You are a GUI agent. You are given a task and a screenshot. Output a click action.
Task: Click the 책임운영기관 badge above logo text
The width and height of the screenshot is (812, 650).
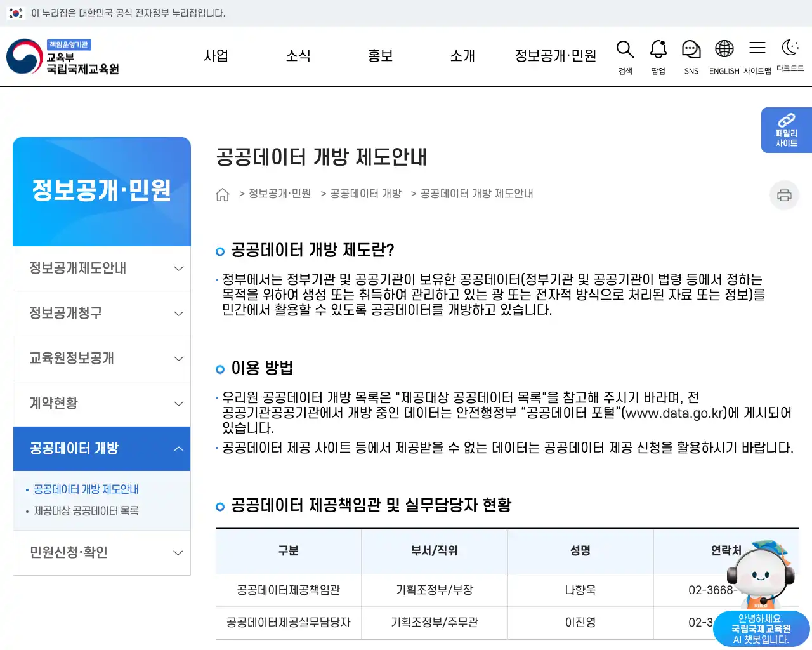[x=69, y=44]
